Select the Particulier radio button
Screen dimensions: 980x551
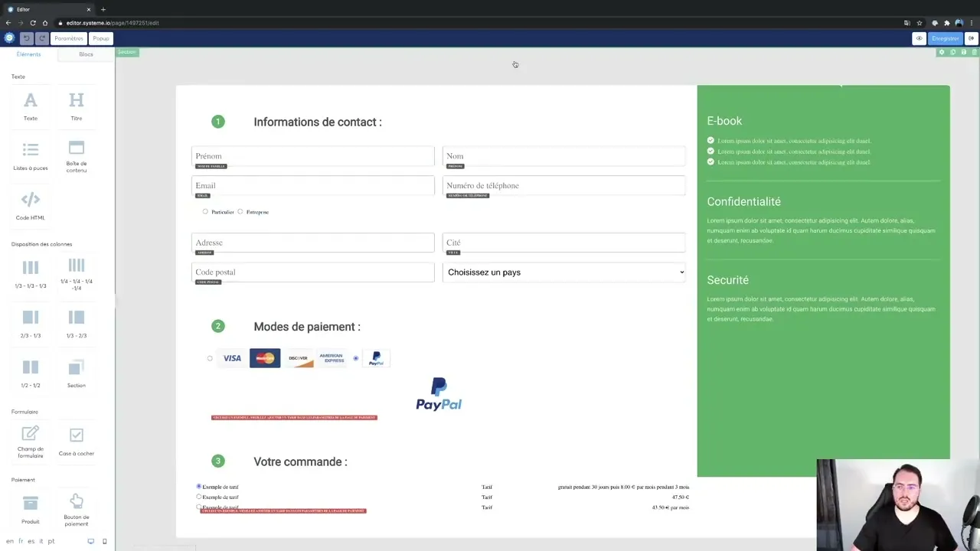[x=205, y=212]
